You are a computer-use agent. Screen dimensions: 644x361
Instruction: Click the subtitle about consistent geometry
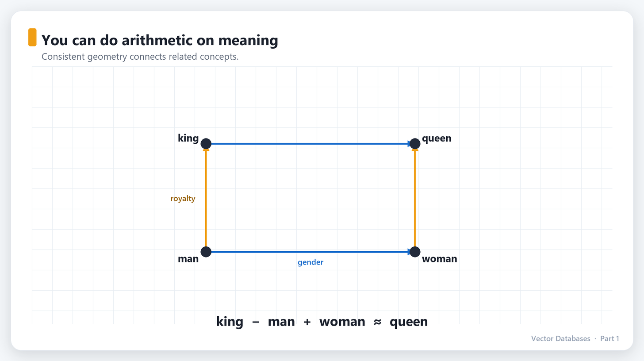140,57
